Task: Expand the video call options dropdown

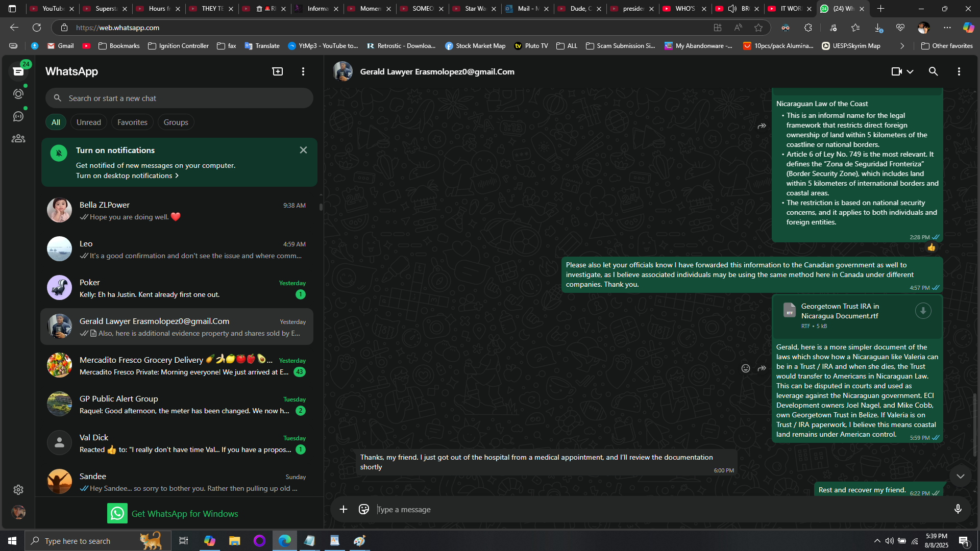Action: pos(910,71)
